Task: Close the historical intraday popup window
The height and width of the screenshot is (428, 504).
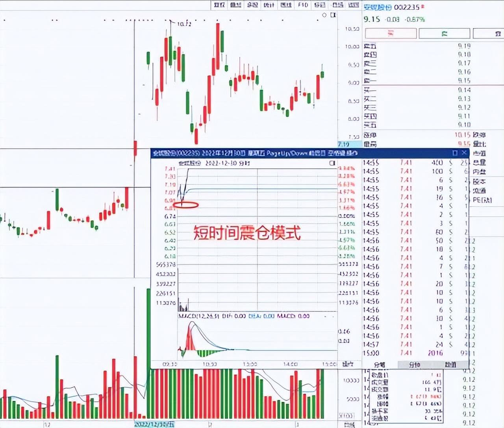Action: click(x=464, y=153)
